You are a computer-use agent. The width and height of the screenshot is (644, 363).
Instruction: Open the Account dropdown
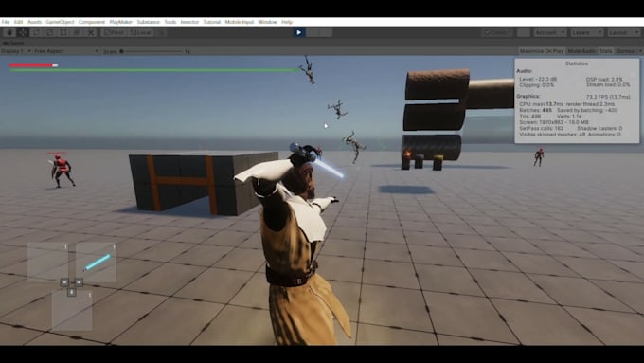(550, 32)
